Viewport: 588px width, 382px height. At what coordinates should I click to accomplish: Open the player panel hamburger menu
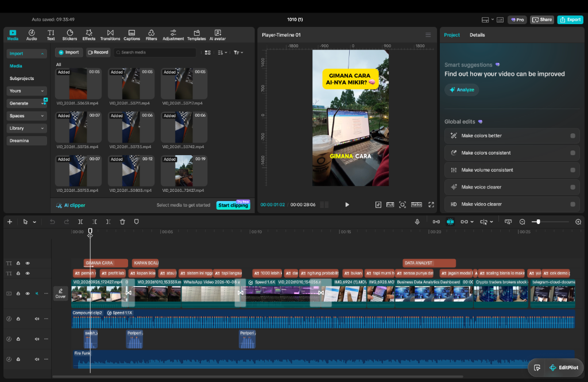click(428, 35)
